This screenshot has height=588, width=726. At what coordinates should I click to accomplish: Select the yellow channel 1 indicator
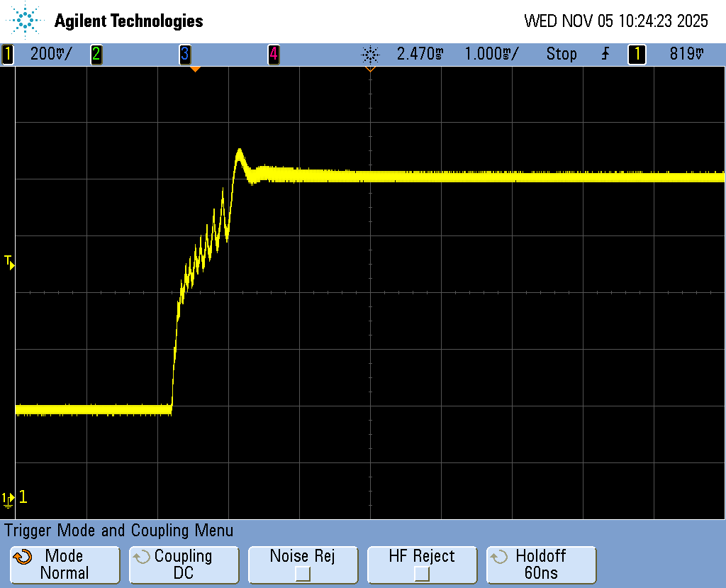[8, 54]
